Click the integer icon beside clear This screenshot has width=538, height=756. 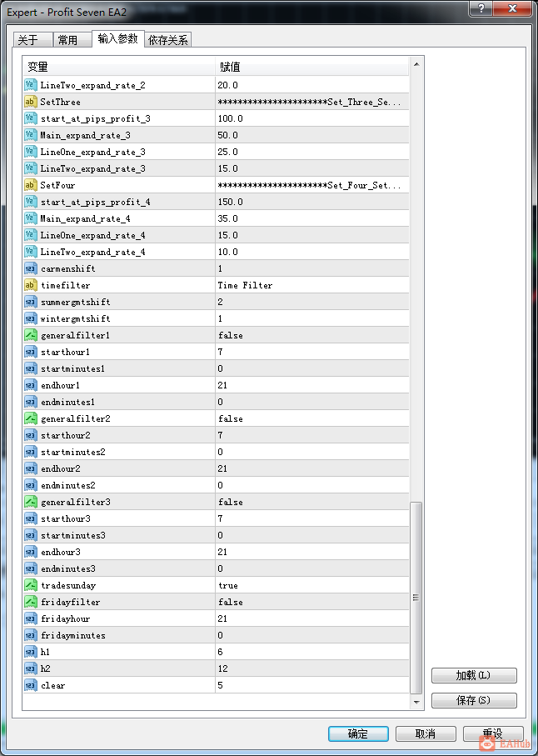tap(30, 685)
